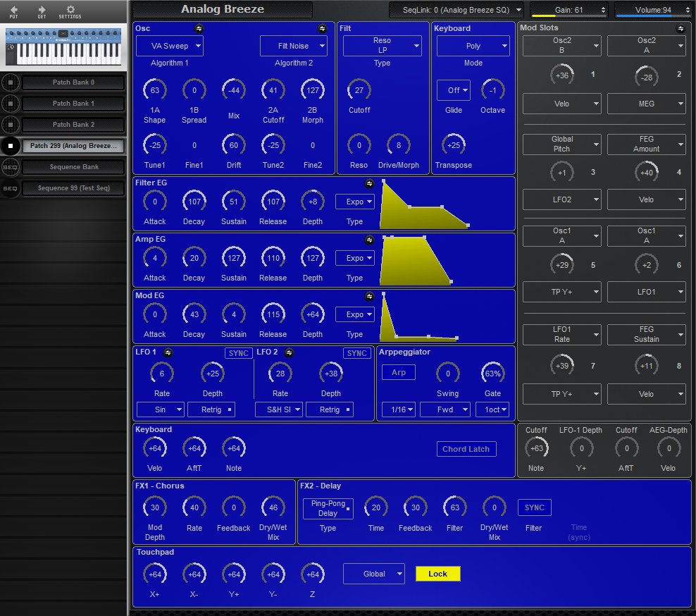Viewport: 696px width, 616px height.
Task: Click the Patch Bank 0 square icon
Action: coord(10,82)
